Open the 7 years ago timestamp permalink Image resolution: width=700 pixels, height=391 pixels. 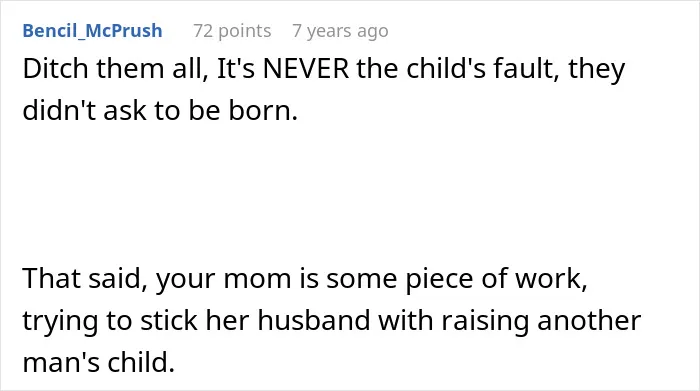(340, 31)
